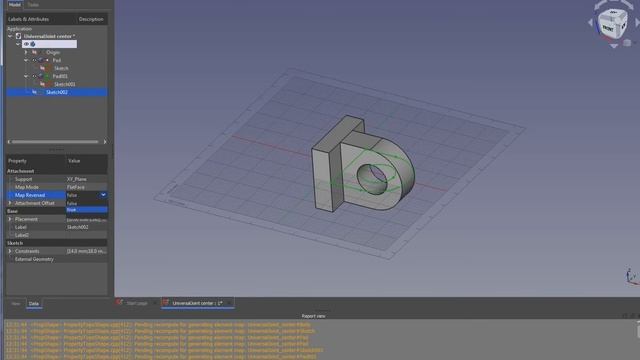This screenshot has width=640, height=360.
Task: Toggle visibility eye of Pad feature
Action: [x=34, y=60]
